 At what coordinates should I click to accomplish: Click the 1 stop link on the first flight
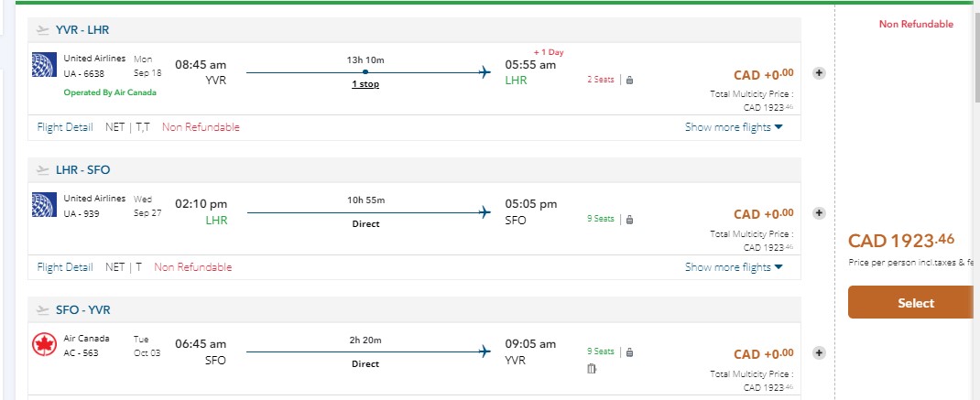click(365, 84)
